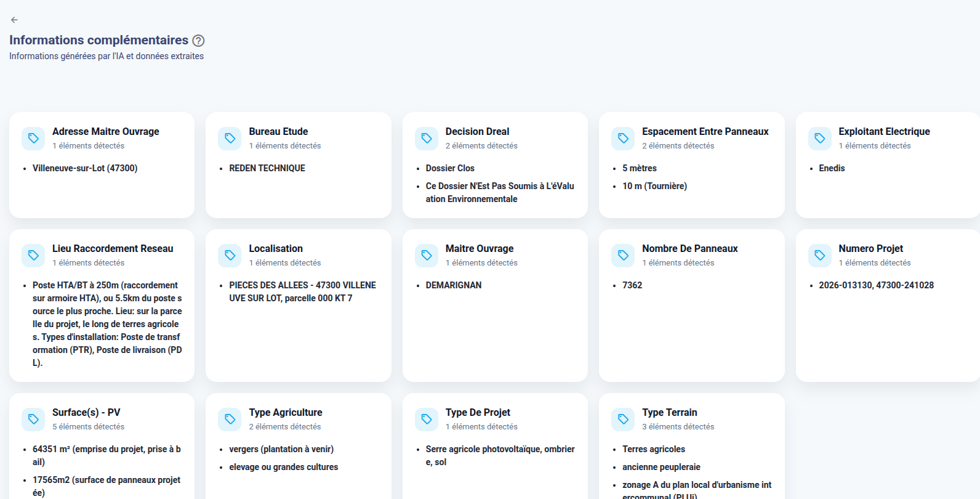The height and width of the screenshot is (499, 980).
Task: Click tag icon on Type Agriculture card
Action: [230, 419]
